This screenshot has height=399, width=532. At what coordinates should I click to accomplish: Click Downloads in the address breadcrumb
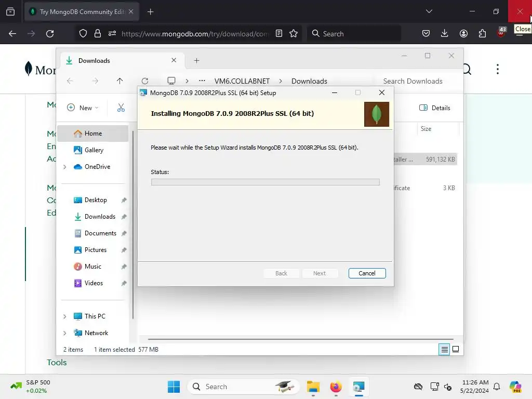(309, 81)
